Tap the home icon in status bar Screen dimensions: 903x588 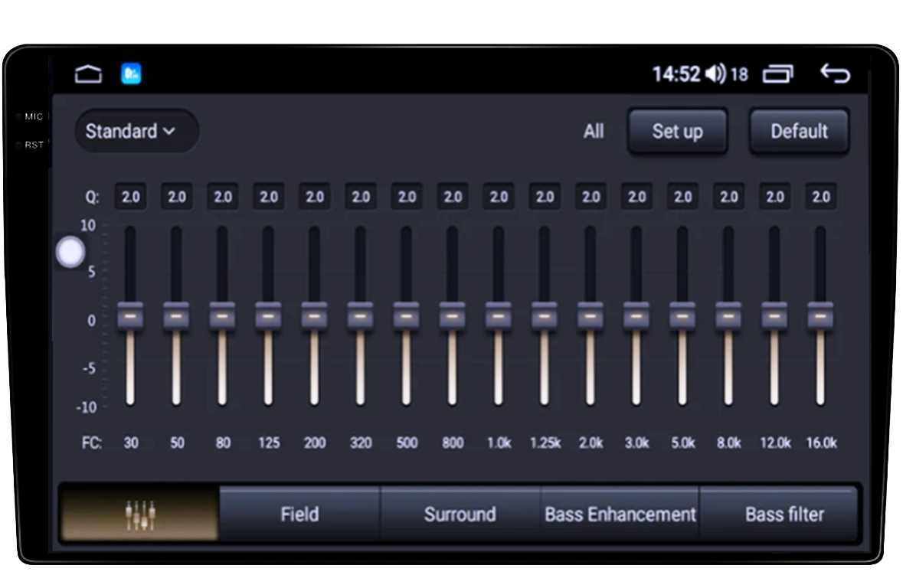[x=88, y=74]
